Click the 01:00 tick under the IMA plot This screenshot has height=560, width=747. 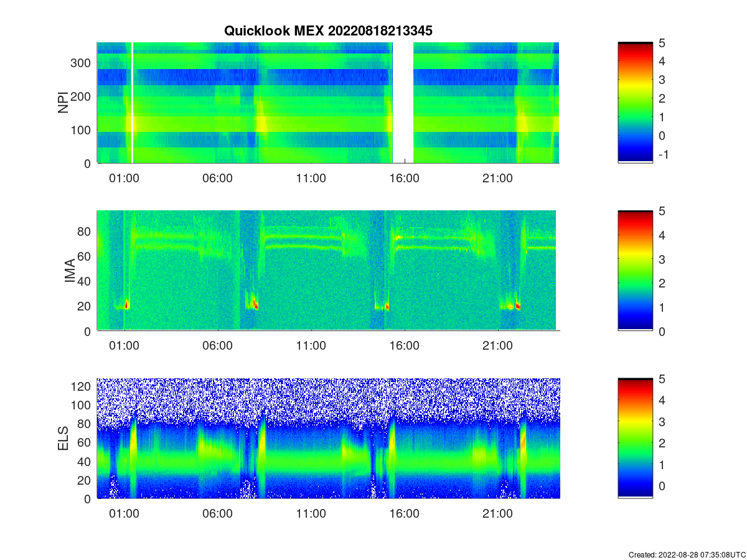[125, 346]
